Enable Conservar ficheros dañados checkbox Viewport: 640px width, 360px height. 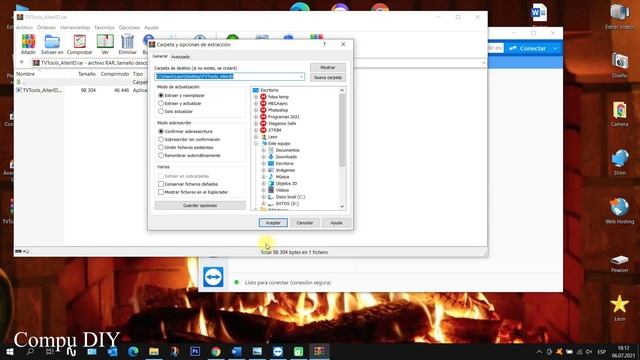click(x=161, y=184)
